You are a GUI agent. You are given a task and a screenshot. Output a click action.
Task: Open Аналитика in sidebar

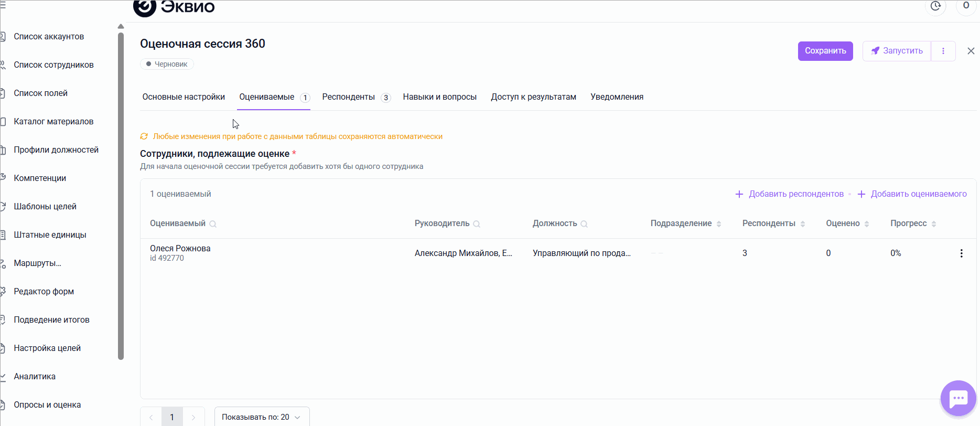(35, 377)
